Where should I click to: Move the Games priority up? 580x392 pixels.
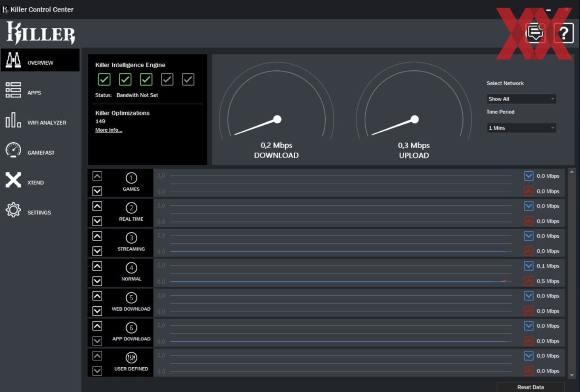click(97, 176)
